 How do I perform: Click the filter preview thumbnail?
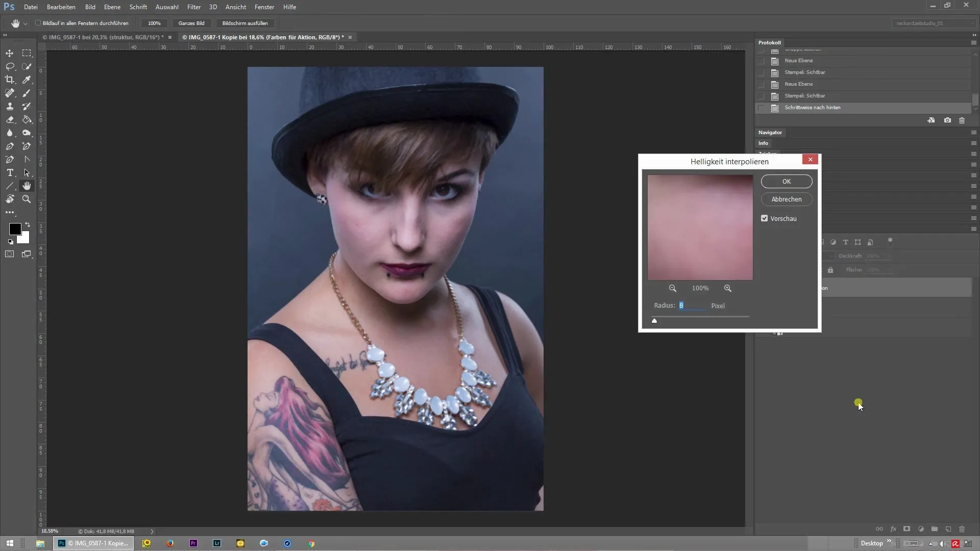[700, 228]
